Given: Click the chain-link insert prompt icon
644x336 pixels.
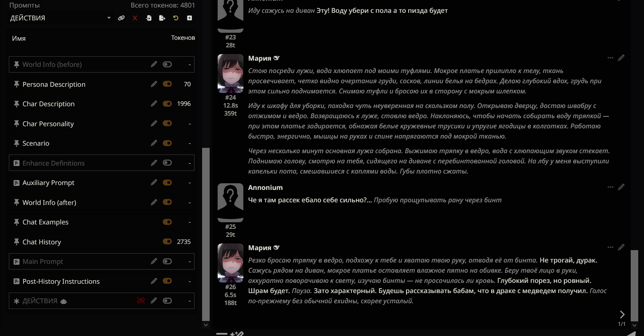Looking at the screenshot, I should 121,18.
